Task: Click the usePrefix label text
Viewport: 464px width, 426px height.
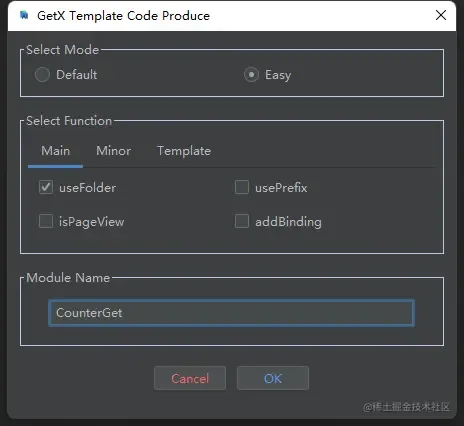Action: [x=281, y=188]
